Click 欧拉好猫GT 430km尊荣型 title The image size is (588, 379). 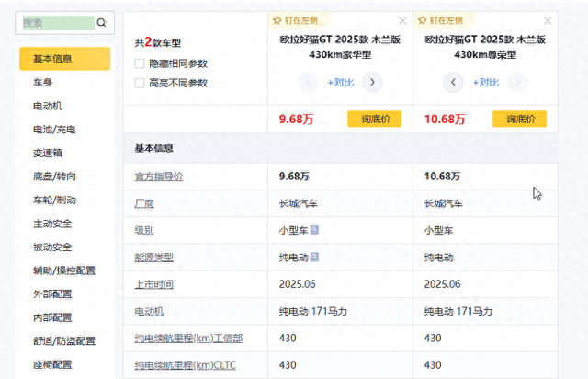coord(485,47)
